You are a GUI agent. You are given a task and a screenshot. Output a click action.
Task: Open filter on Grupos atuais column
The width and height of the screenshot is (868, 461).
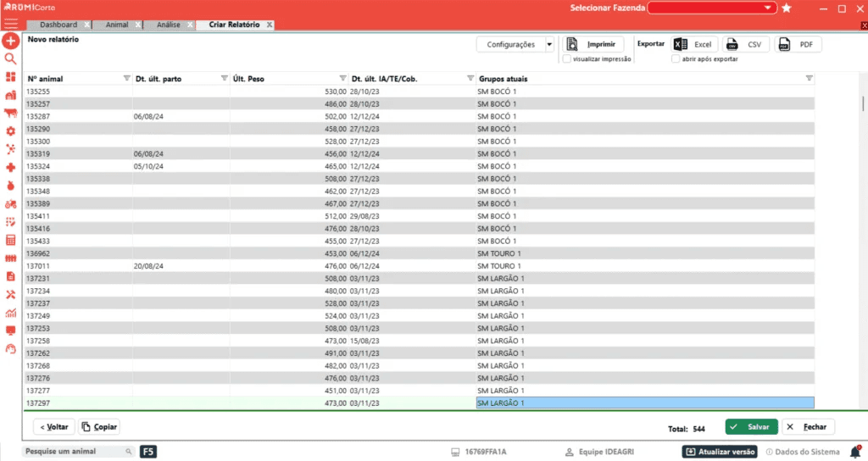click(809, 79)
